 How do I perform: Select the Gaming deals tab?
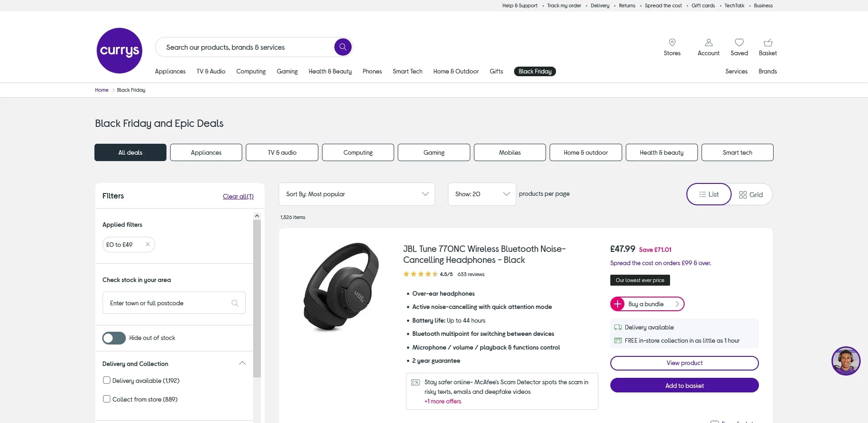point(434,152)
